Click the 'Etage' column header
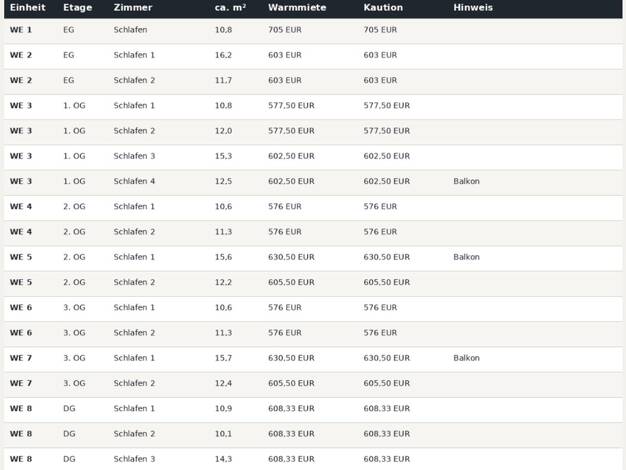The image size is (626, 470). pos(77,8)
